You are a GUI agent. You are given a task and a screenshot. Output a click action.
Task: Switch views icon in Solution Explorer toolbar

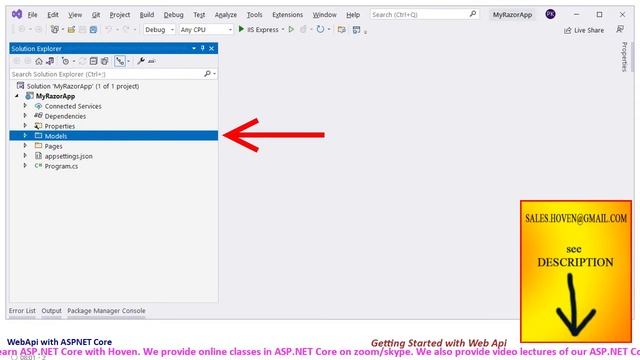click(50, 61)
